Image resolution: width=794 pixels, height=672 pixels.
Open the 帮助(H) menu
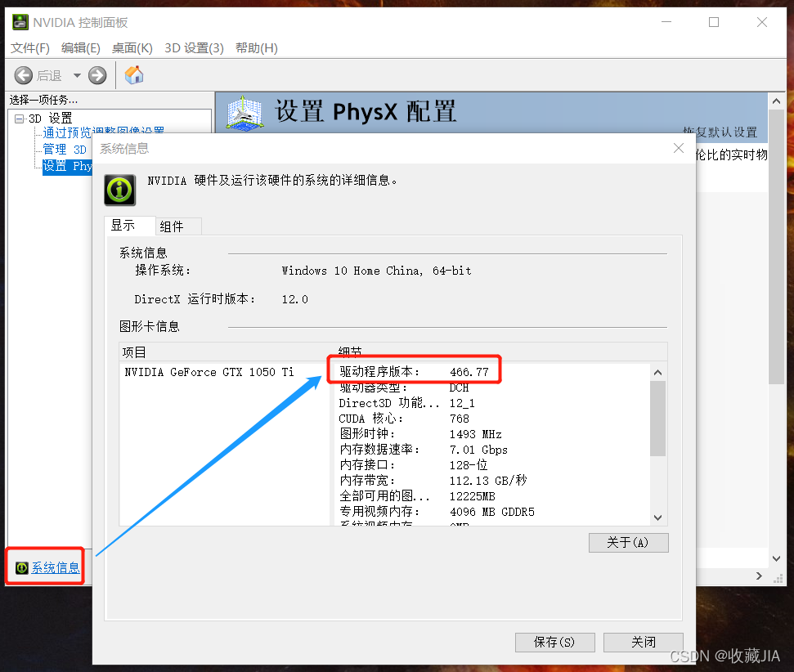click(257, 48)
